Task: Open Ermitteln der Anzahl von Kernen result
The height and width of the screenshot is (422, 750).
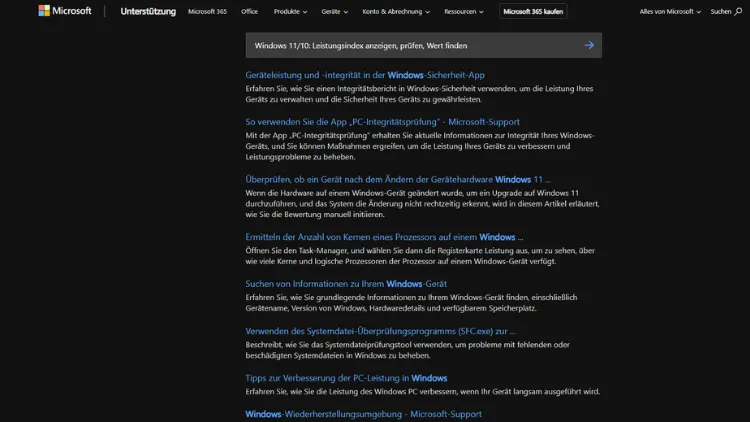Action: pos(384,237)
